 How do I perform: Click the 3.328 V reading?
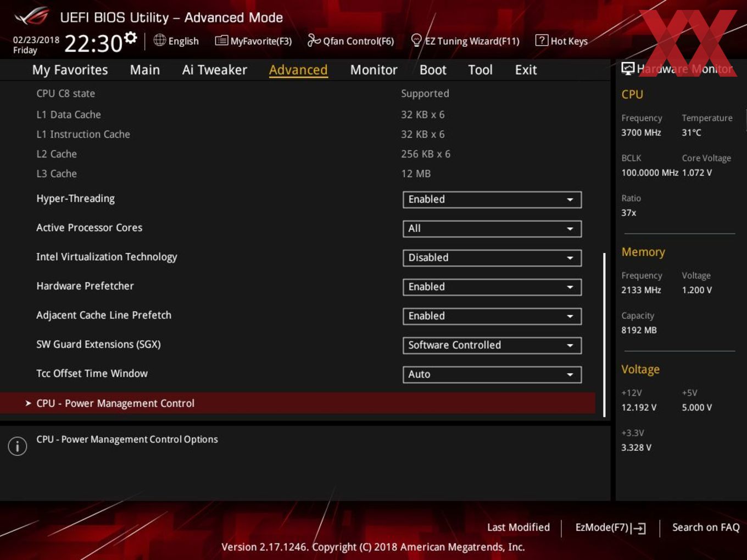click(636, 447)
